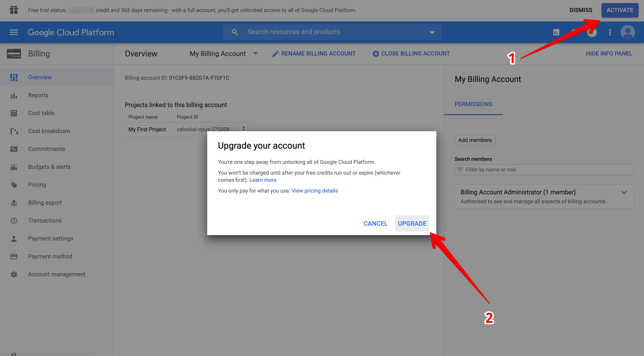The image size is (644, 356).
Task: Open actions menu for My First Project row
Action: coord(243,129)
